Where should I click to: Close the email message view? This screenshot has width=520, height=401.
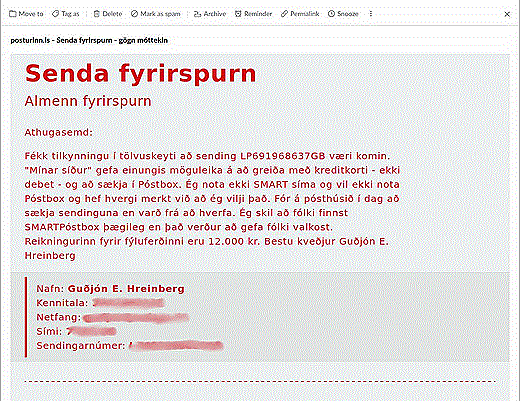(507, 14)
